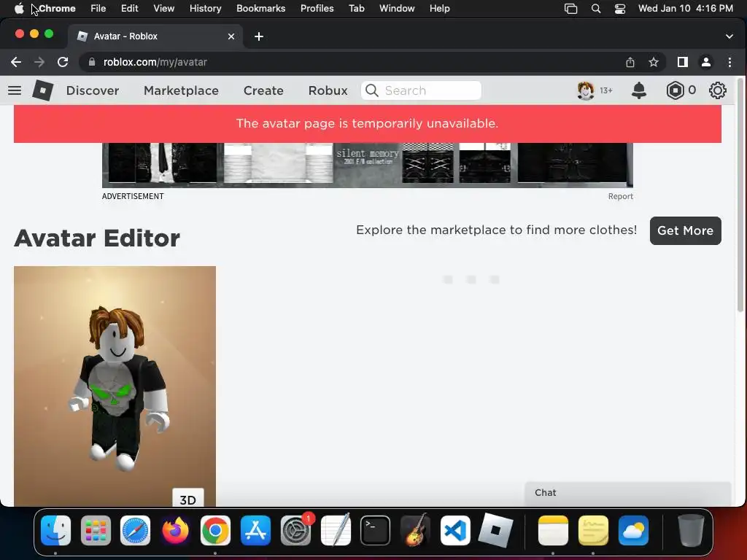Launch Safari from the Dock
Image resolution: width=747 pixels, height=560 pixels.
tap(136, 531)
